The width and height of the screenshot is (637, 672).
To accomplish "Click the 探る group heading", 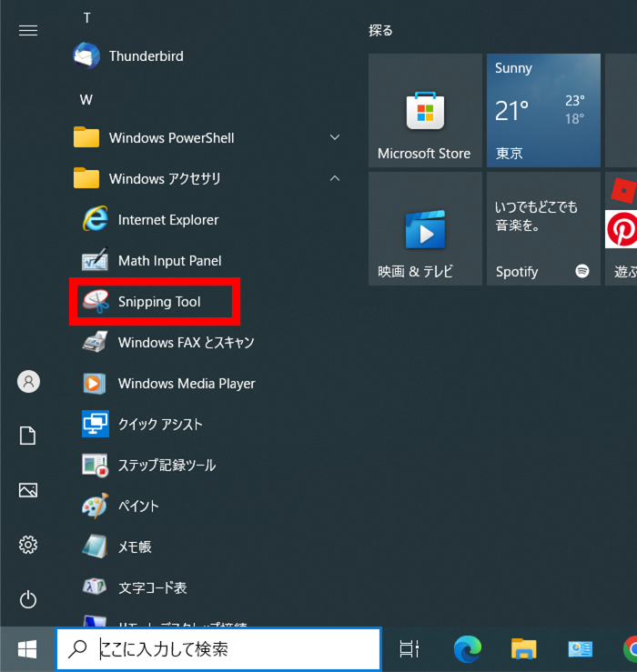I will click(x=380, y=30).
